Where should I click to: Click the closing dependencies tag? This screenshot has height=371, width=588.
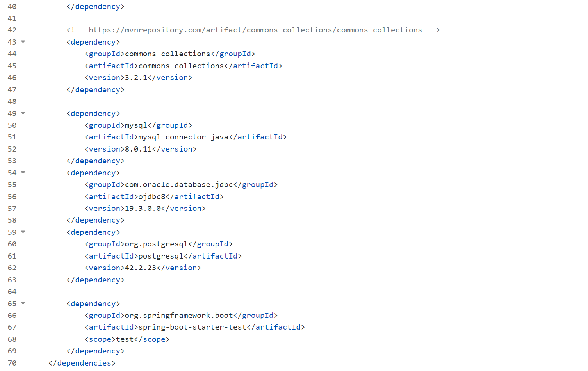[x=82, y=363]
